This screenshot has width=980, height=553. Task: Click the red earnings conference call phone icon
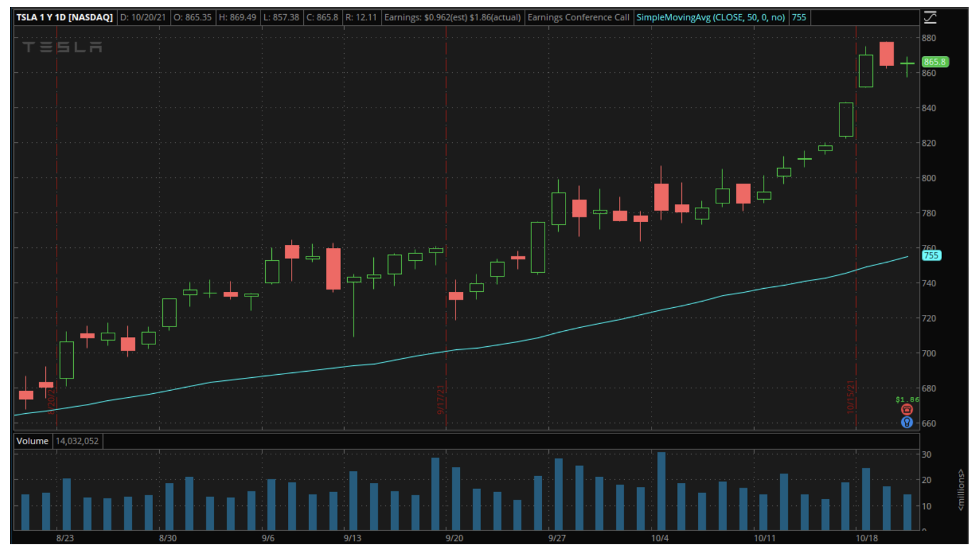pyautogui.click(x=907, y=410)
